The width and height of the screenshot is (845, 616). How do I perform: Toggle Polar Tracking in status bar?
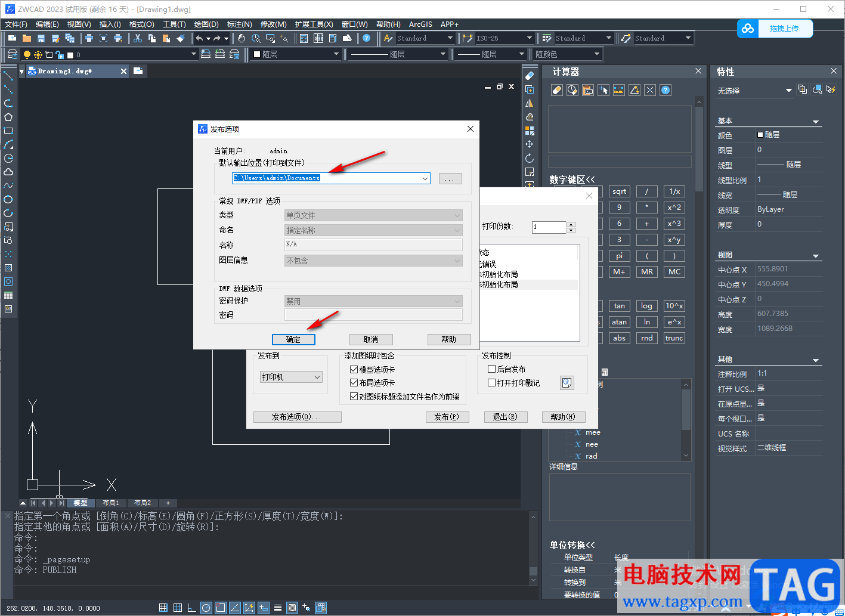206,608
